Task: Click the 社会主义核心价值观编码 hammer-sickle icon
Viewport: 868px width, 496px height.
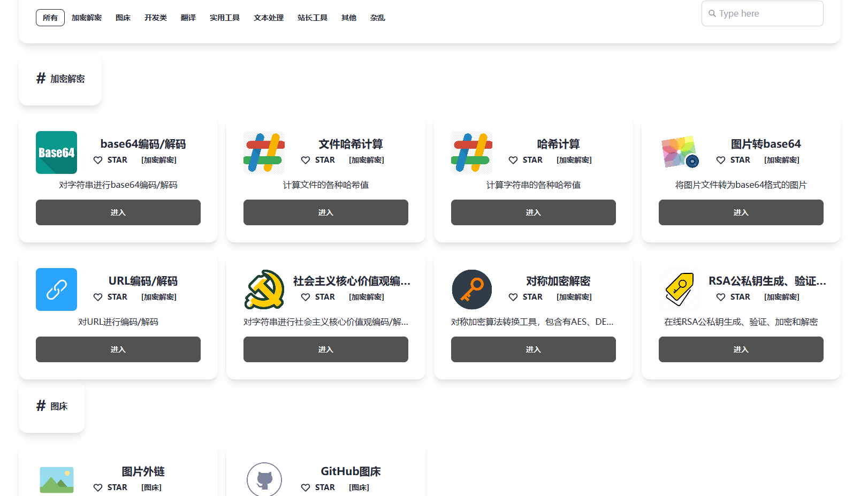Action: (264, 289)
